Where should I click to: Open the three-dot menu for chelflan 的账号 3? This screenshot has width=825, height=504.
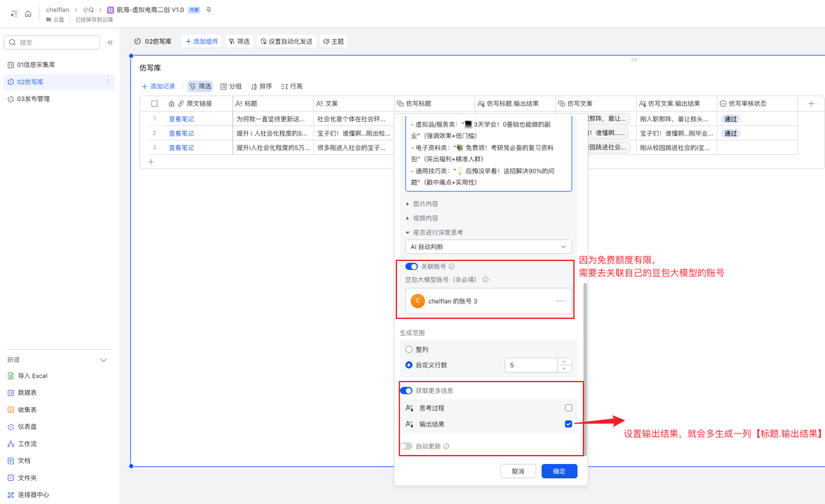pyautogui.click(x=560, y=301)
